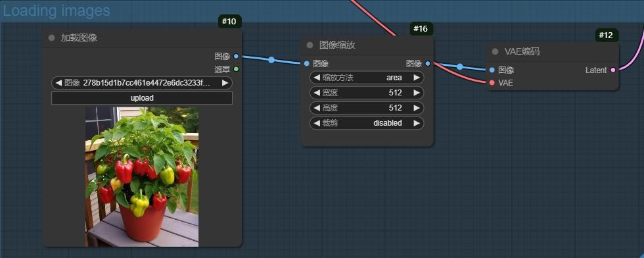Screen dimensions: 644x258
Task: Click the pink Latent output port
Action: (613, 70)
